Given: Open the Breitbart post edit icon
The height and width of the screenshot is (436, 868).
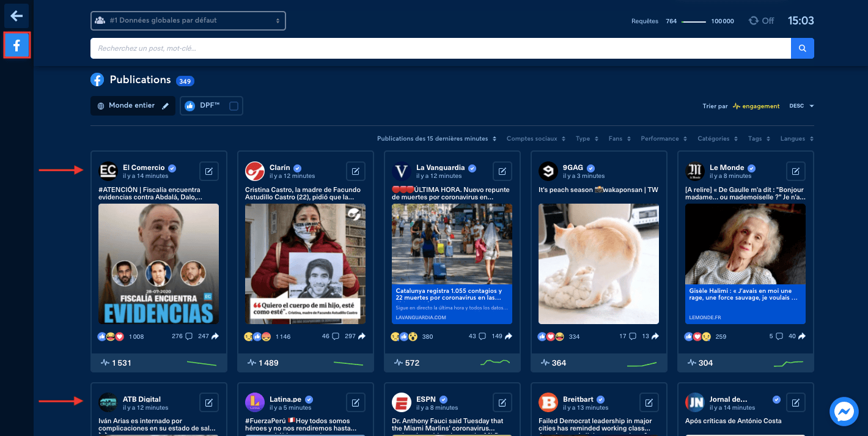Looking at the screenshot, I should coord(649,402).
